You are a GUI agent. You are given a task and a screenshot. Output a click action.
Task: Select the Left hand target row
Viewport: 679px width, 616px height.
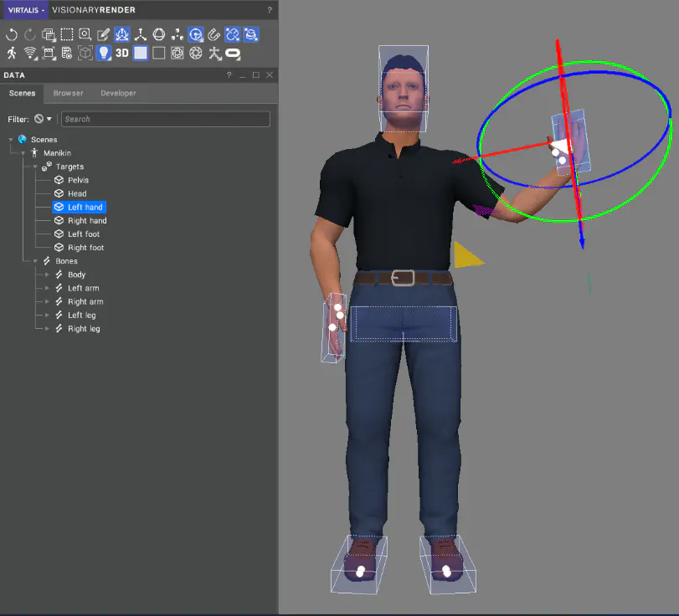coord(80,208)
